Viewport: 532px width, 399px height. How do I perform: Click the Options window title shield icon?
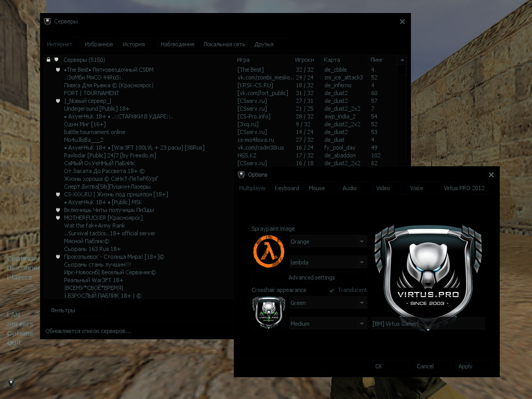pyautogui.click(x=241, y=175)
